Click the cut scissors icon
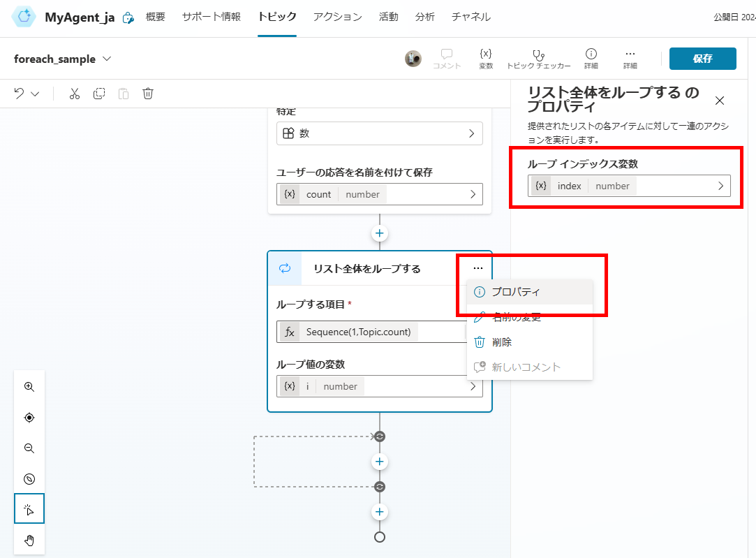 pyautogui.click(x=75, y=94)
